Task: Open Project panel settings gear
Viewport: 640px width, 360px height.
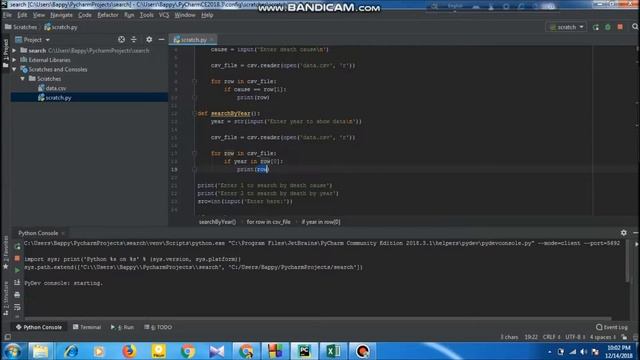Action: [x=149, y=40]
